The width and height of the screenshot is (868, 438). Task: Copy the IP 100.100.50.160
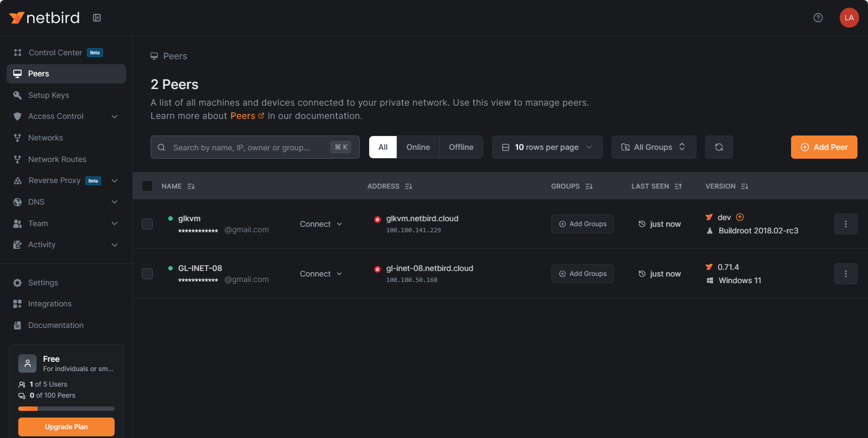tap(412, 280)
